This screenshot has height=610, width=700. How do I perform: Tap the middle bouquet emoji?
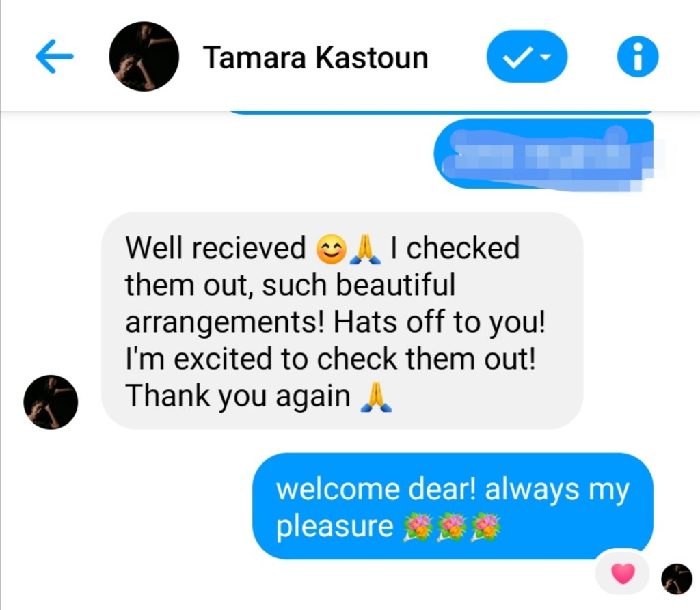tap(452, 527)
